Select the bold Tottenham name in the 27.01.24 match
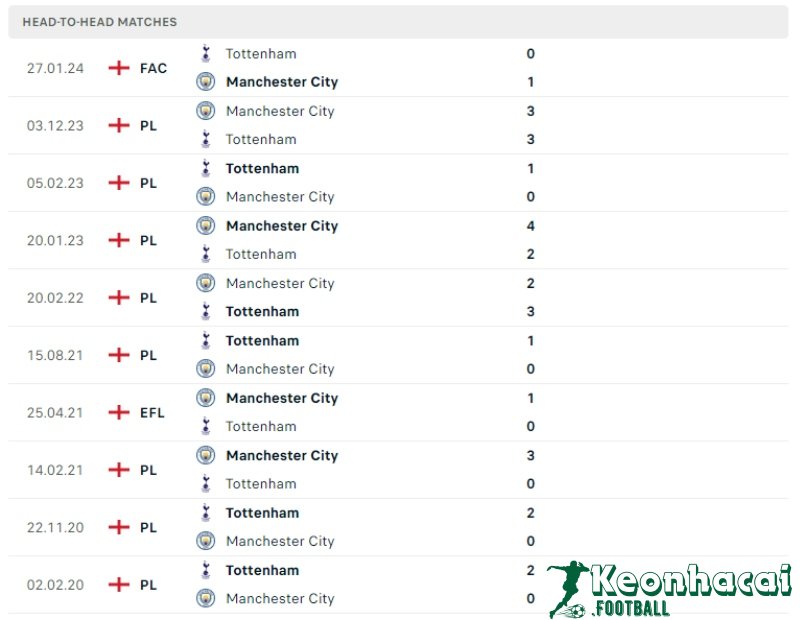This screenshot has height=620, width=800. (x=261, y=53)
